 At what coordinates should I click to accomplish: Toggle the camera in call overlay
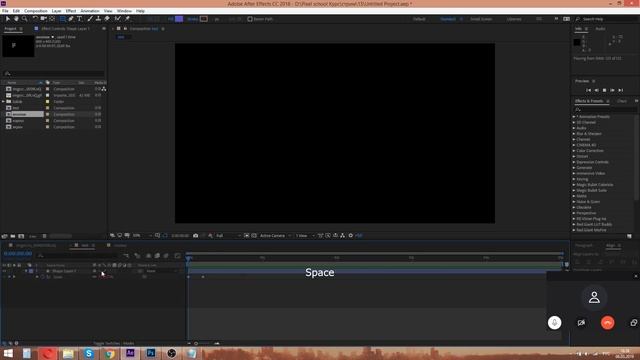(581, 323)
